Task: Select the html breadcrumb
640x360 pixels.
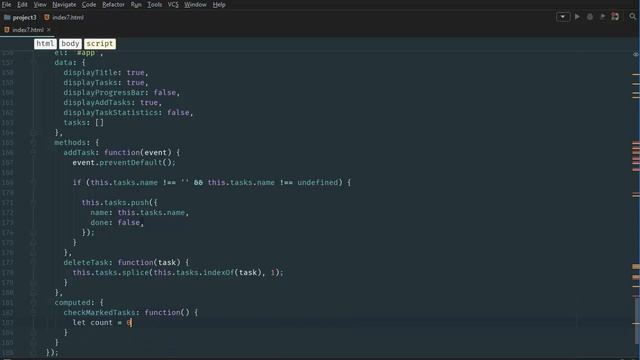Action: 45,44
